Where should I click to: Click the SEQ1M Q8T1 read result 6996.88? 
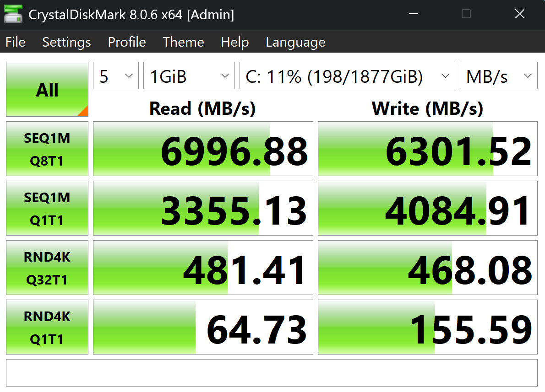(x=203, y=149)
